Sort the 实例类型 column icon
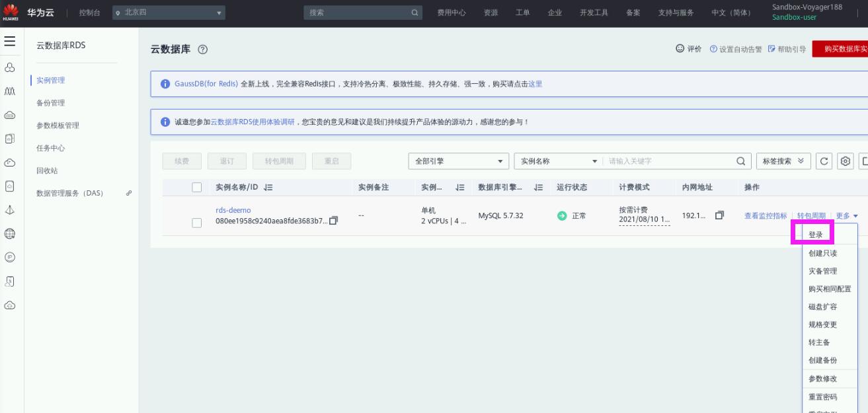 pyautogui.click(x=460, y=188)
